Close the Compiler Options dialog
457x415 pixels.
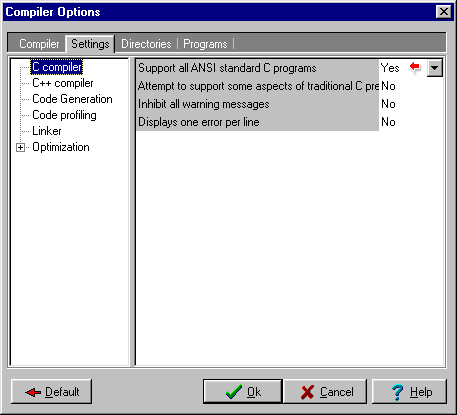coord(444,12)
